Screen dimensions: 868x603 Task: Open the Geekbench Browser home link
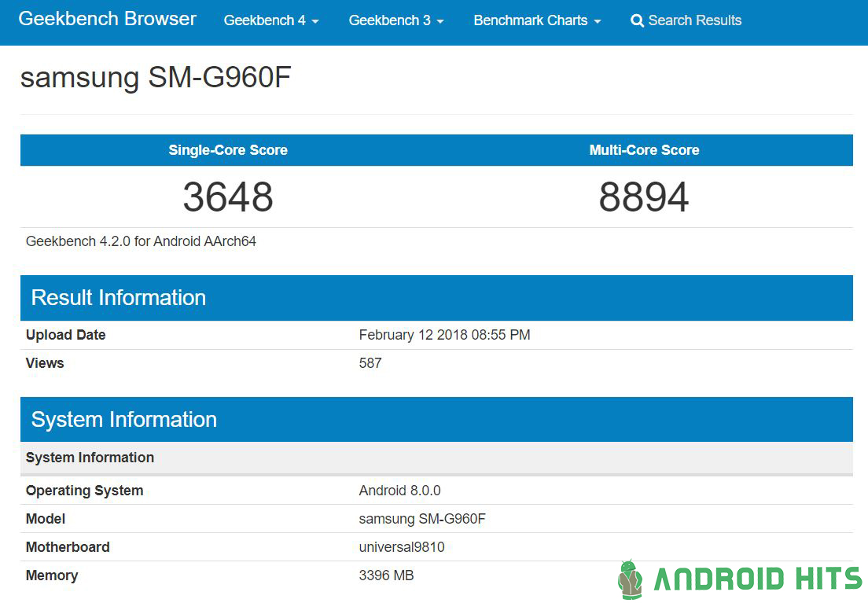coord(108,19)
